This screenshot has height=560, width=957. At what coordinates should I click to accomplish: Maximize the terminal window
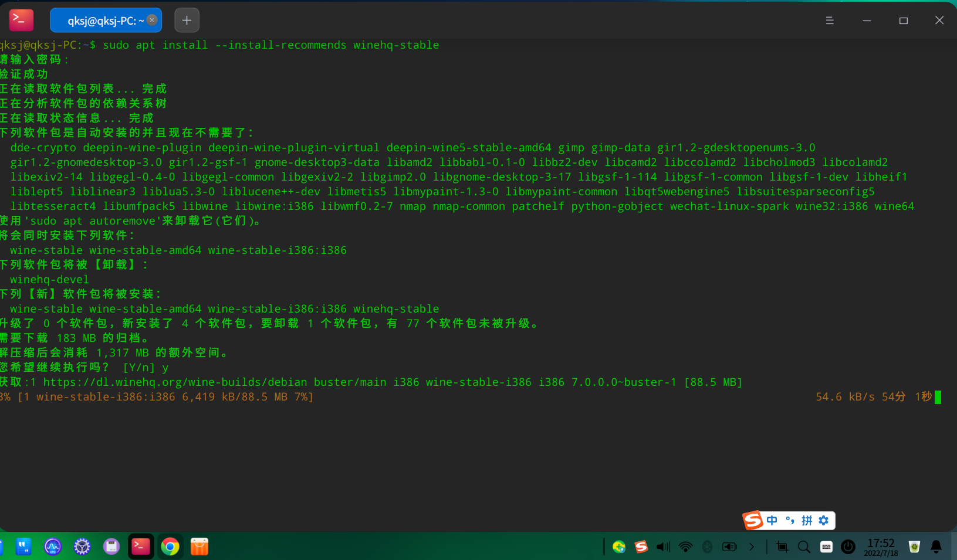click(904, 21)
